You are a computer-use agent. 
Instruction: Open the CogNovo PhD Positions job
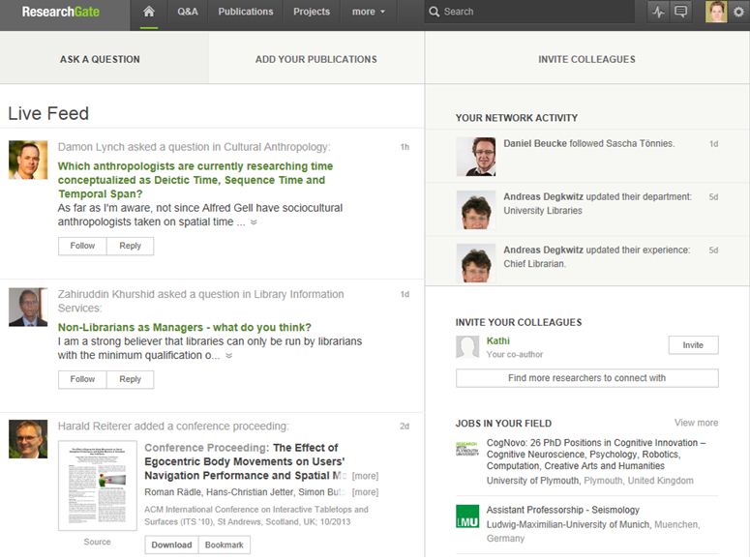(596, 455)
